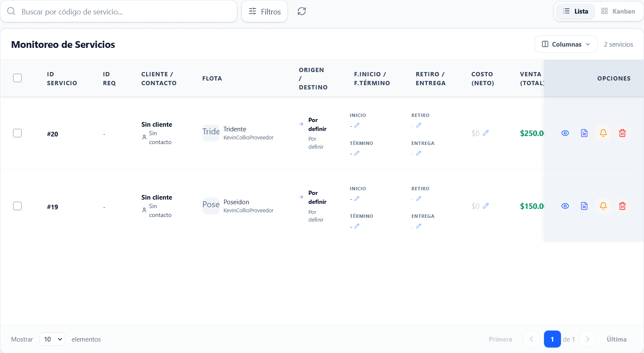Delete service #19 with the red trash icon
Viewport: 644px width, 353px height.
pyautogui.click(x=622, y=206)
